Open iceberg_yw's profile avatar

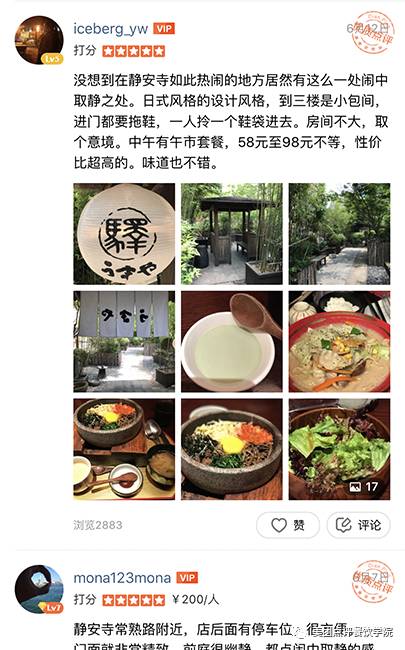point(39,40)
